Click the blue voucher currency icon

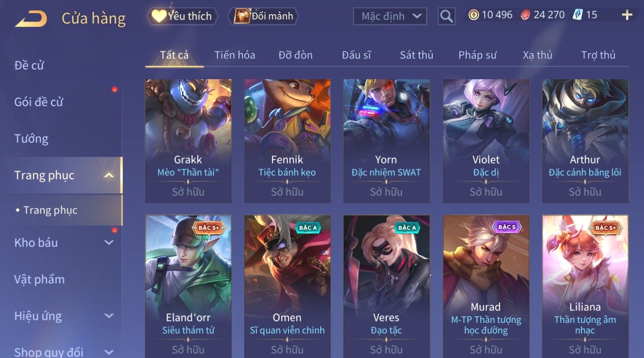(x=578, y=15)
